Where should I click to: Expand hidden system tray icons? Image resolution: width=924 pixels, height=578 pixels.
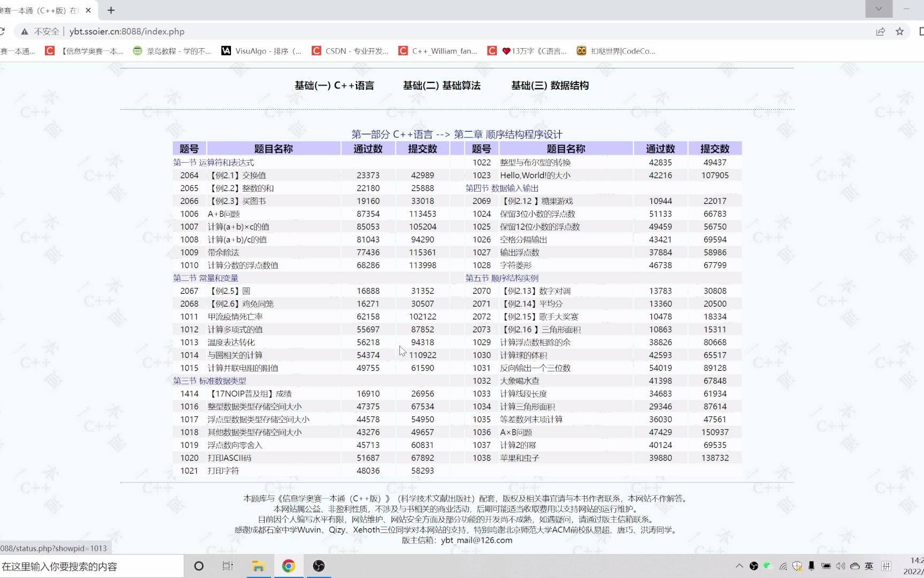pos(740,566)
